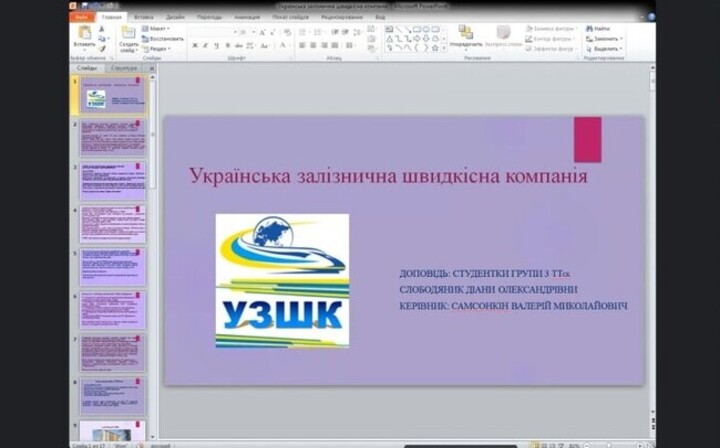
Task: Click the Increase Font Size icon
Action: 262,33
